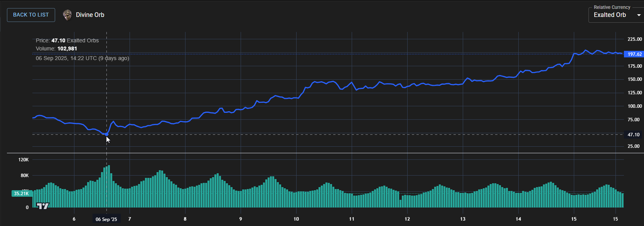Click the BACK TO LIST button

coord(31,15)
